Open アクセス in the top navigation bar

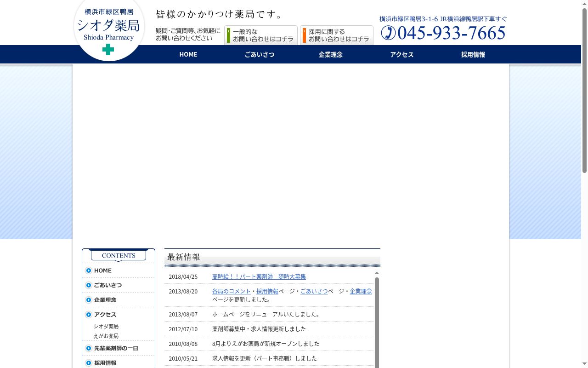402,54
